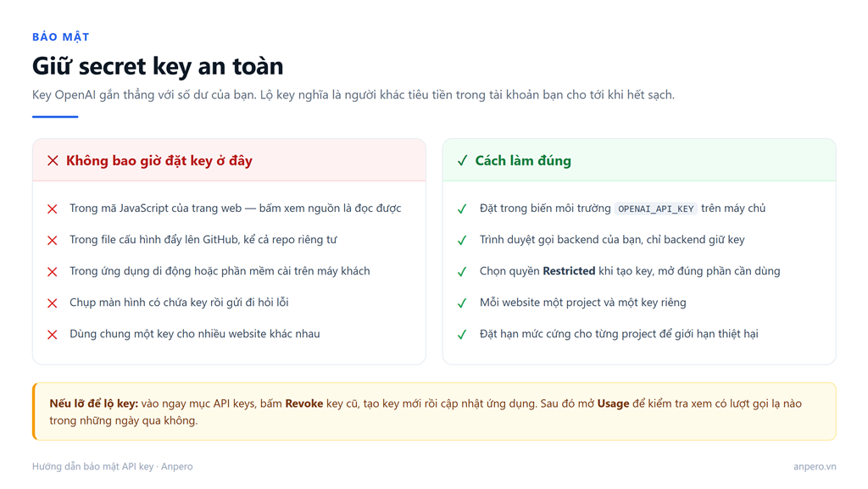Click the 'BẢO MẬT' section label

[x=61, y=37]
